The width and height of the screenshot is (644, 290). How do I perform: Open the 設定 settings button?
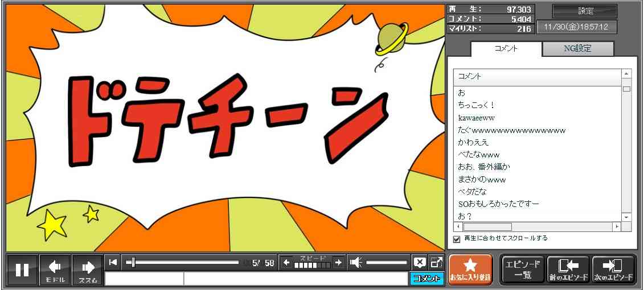585,11
